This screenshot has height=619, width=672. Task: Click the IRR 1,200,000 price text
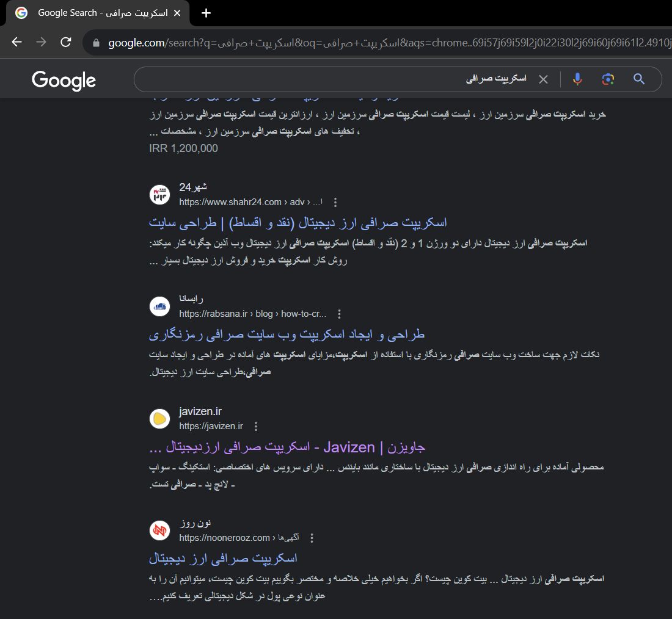coord(183,148)
